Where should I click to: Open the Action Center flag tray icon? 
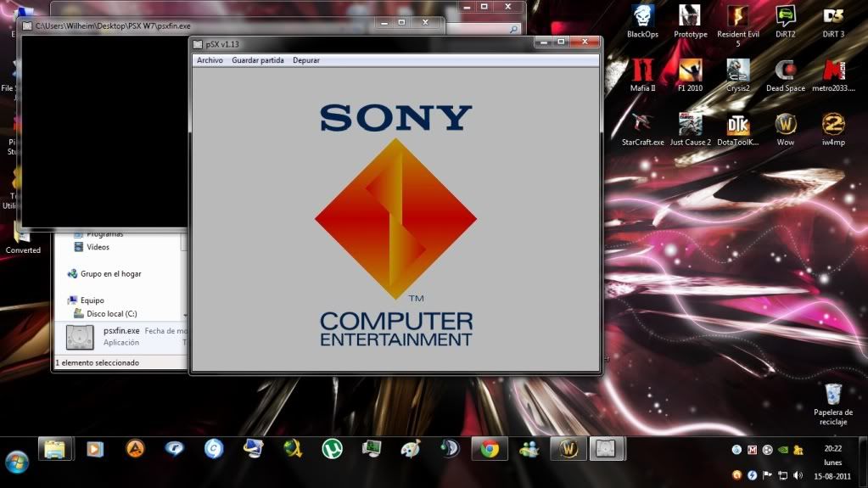[767, 475]
